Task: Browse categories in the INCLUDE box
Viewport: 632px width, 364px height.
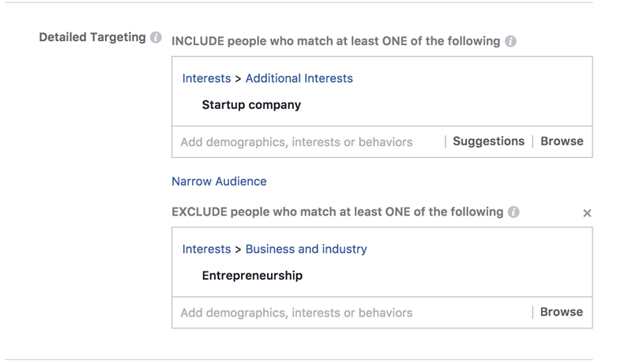Action: [x=562, y=141]
